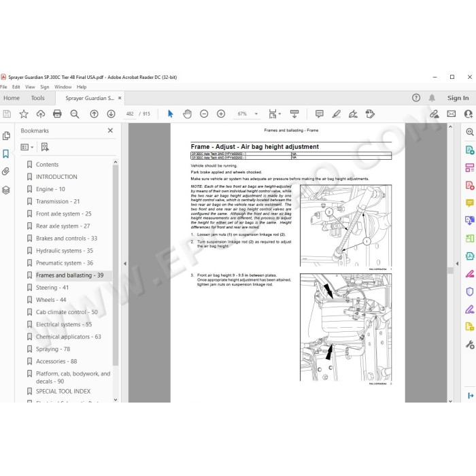The width and height of the screenshot is (476, 476).
Task: Select the highlight text pen tool
Action: (x=337, y=114)
